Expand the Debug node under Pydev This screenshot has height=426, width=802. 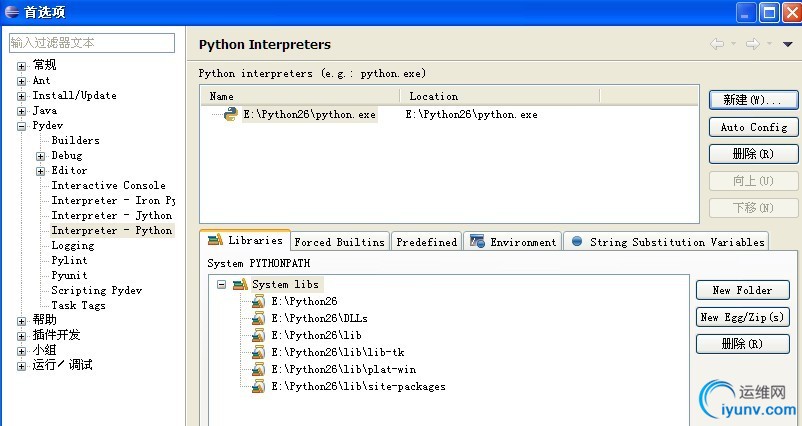tap(41, 156)
